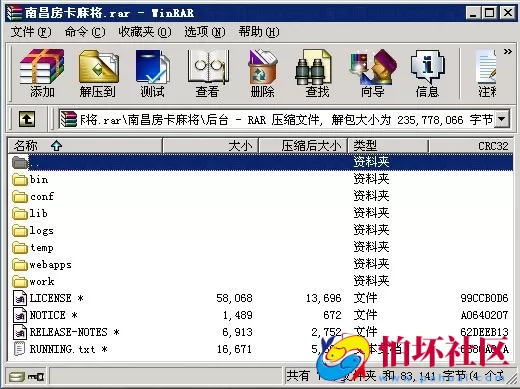Sort by 压缩后大小 column header

pyautogui.click(x=303, y=146)
